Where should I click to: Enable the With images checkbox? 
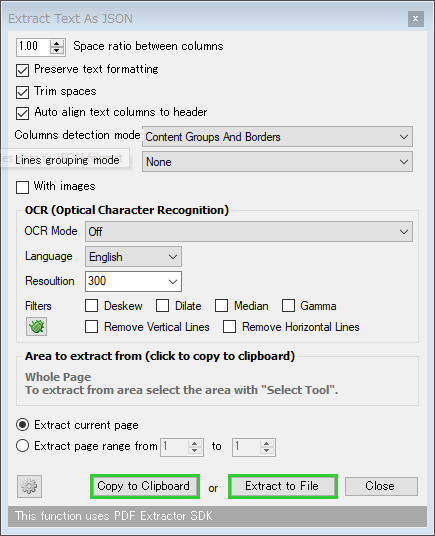tap(23, 187)
